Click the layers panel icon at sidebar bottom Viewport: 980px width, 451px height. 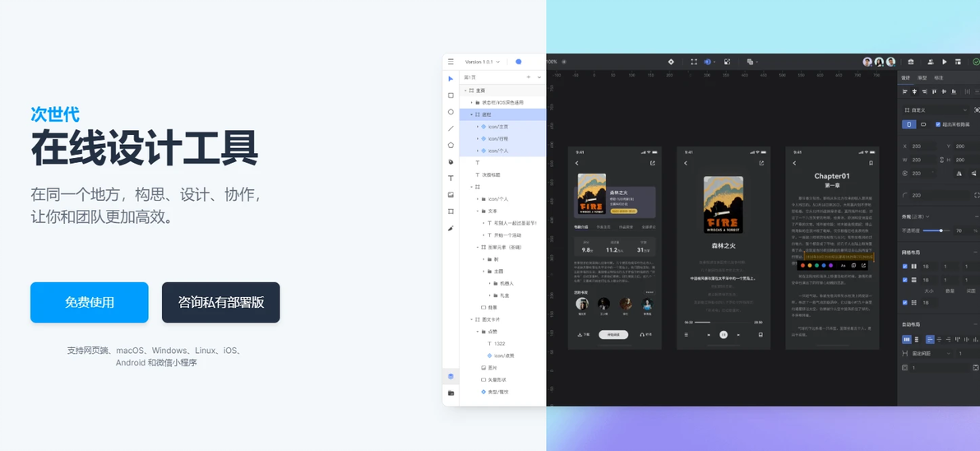pos(451,377)
